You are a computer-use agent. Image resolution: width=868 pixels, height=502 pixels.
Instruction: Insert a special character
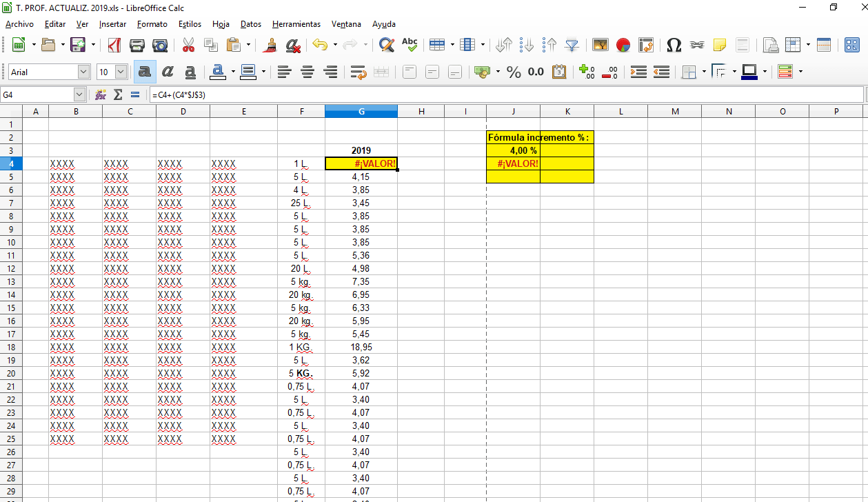click(674, 45)
